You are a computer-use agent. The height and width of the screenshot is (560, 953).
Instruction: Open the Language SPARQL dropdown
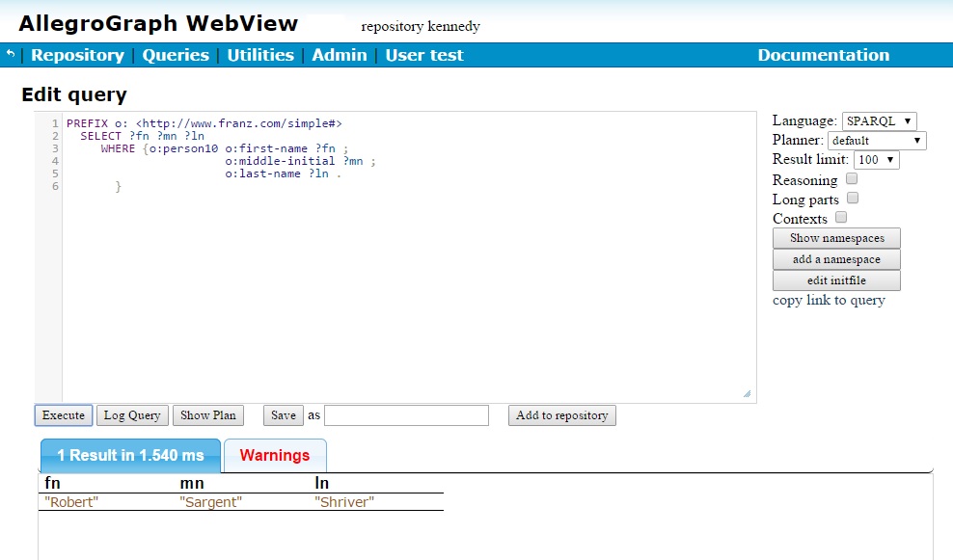tap(879, 121)
